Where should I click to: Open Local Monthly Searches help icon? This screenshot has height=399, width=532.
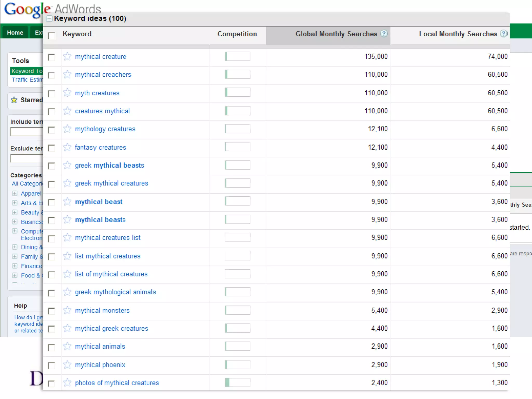(504, 34)
